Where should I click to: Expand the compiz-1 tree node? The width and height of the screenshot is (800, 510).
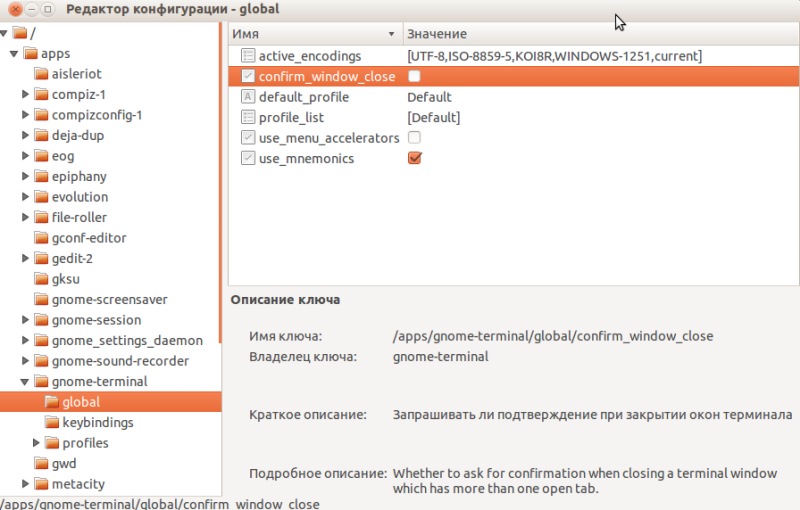tap(25, 94)
